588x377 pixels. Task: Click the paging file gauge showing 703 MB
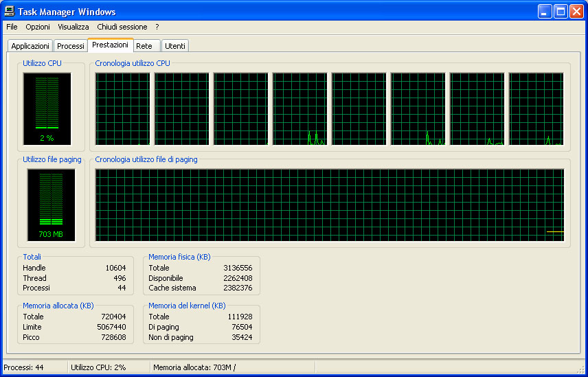pos(51,205)
